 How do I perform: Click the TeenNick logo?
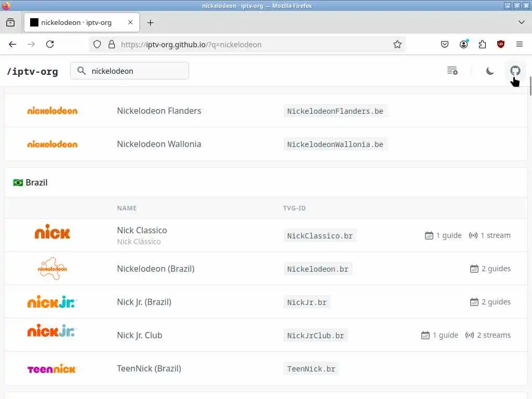52,368
